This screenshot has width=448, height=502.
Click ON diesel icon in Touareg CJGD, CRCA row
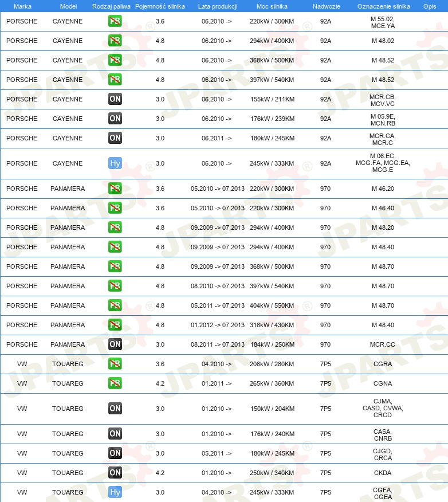[115, 453]
